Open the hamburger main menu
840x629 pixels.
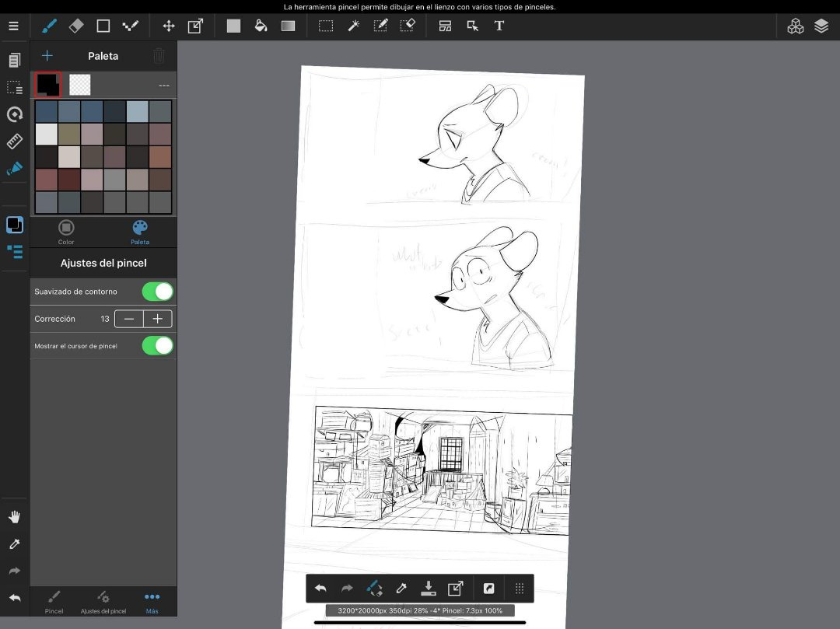(13, 26)
